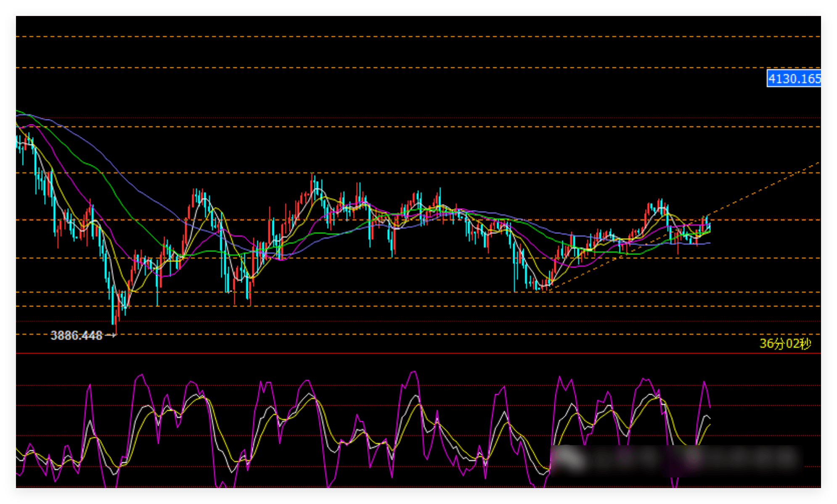Click the 3886.448 low price label
Viewport: 837px width, 504px height.
tap(76, 335)
